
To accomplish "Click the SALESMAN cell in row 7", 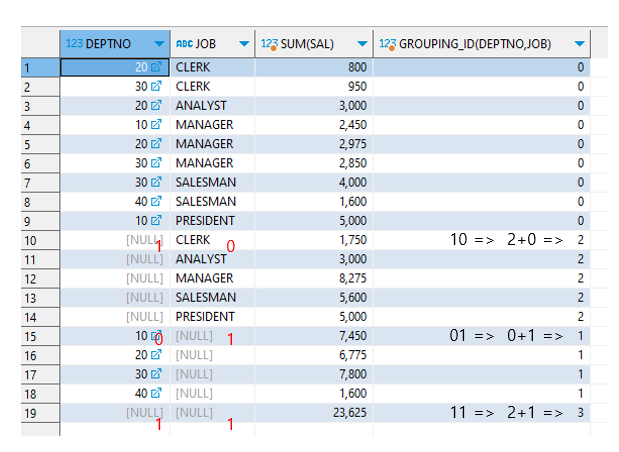I will 212,182.
